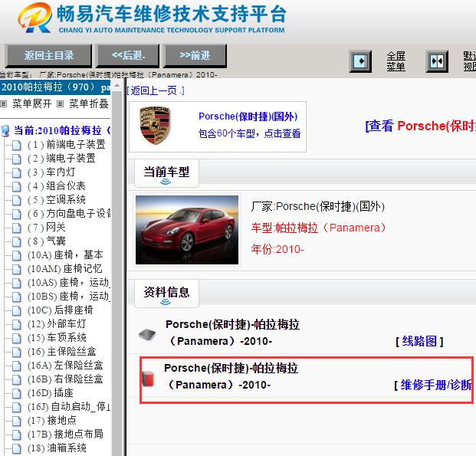Open tree item (17B) 接地点布局
Viewport: 476px width, 456px height.
pos(65,434)
